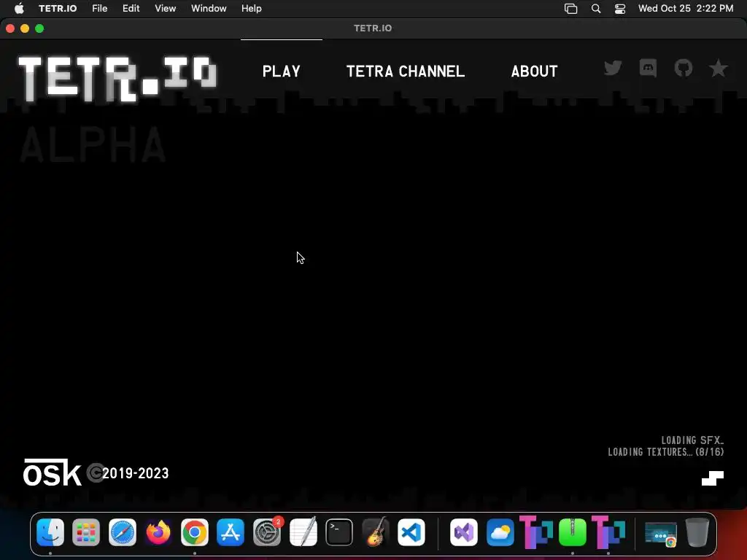The width and height of the screenshot is (747, 560).
Task: Open Control Center in menu bar
Action: (x=620, y=8)
